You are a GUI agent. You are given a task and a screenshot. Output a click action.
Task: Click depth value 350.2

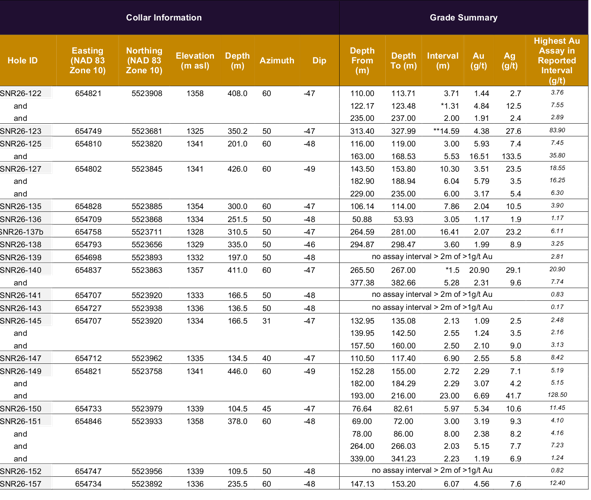coord(237,131)
